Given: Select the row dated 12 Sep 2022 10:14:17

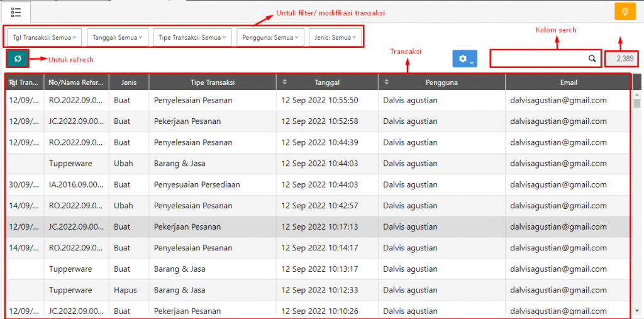Looking at the screenshot, I should (318, 248).
